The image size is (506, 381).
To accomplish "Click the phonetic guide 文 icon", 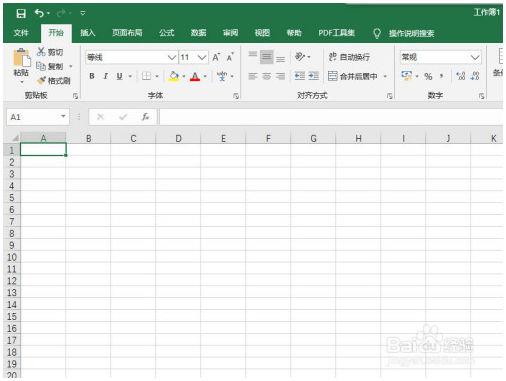I will (x=222, y=76).
